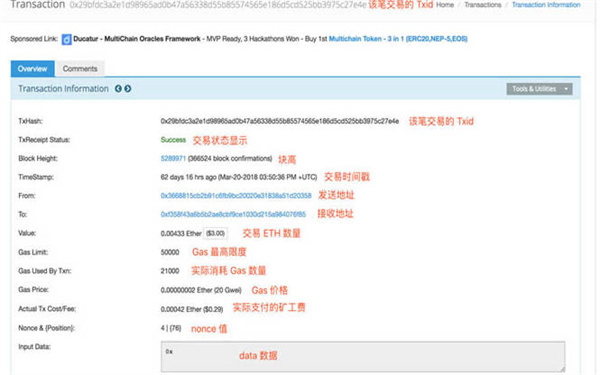Go to previous transaction arrow icon
Viewport: 600px width, 375px height.
point(118,89)
